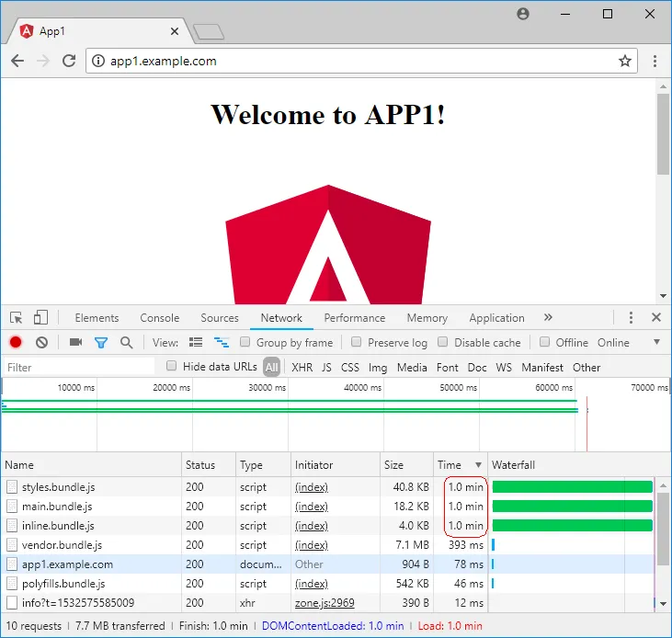Show more DevTools tabs chevron
Screen dimensions: 672x638
pos(548,317)
